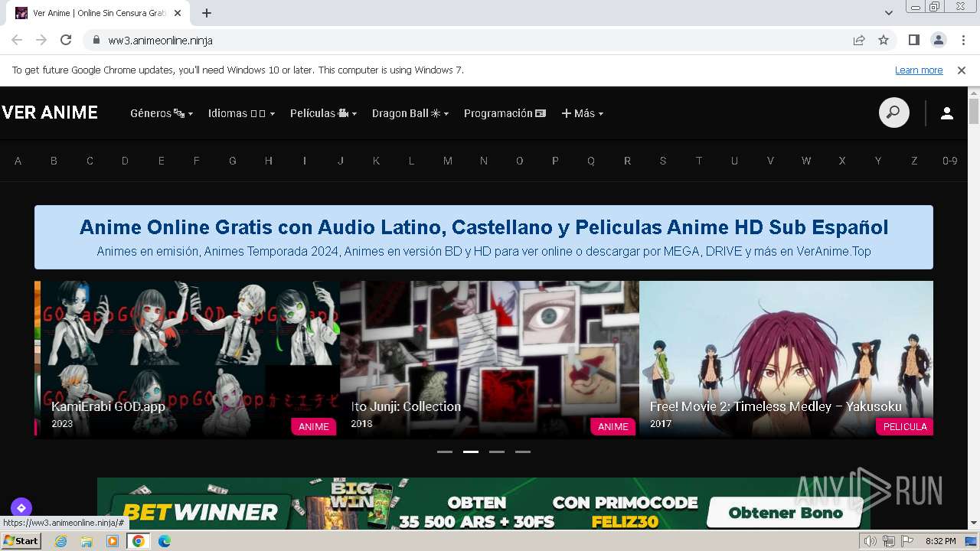Viewport: 980px width, 551px height.
Task: Filter anime by letter A
Action: coord(18,161)
